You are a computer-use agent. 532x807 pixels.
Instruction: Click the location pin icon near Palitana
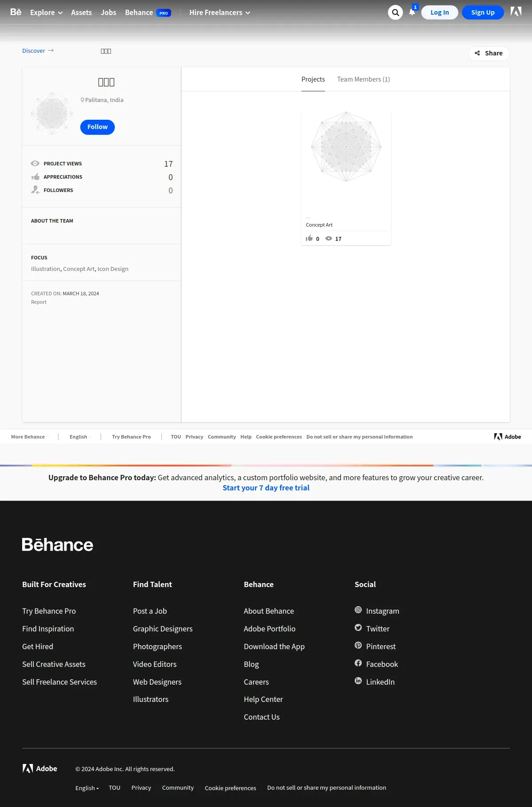(x=82, y=100)
